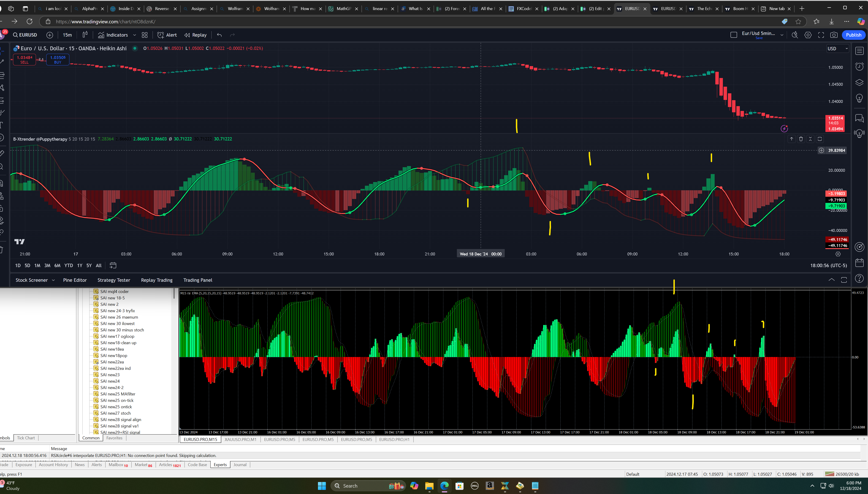Click the 1.03505 BUY button
868x494 pixels.
pyautogui.click(x=58, y=60)
